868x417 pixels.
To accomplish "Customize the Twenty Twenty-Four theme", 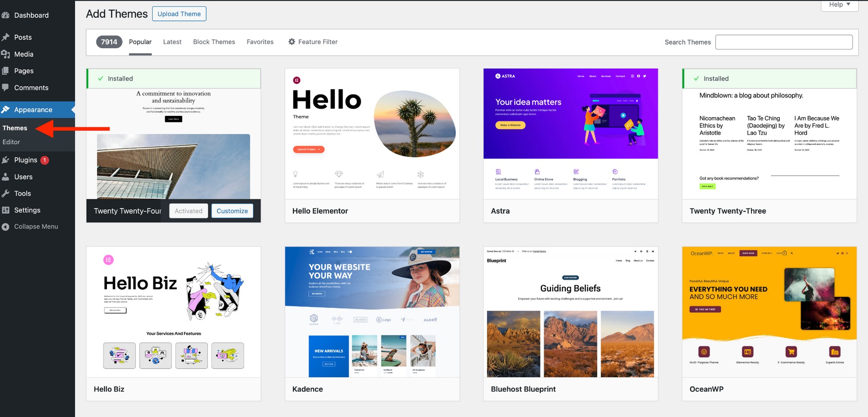I will (232, 211).
